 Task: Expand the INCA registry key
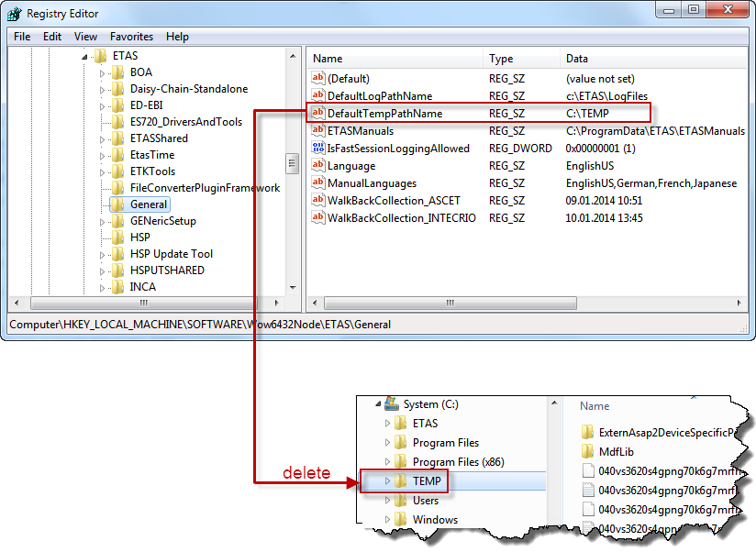point(103,287)
